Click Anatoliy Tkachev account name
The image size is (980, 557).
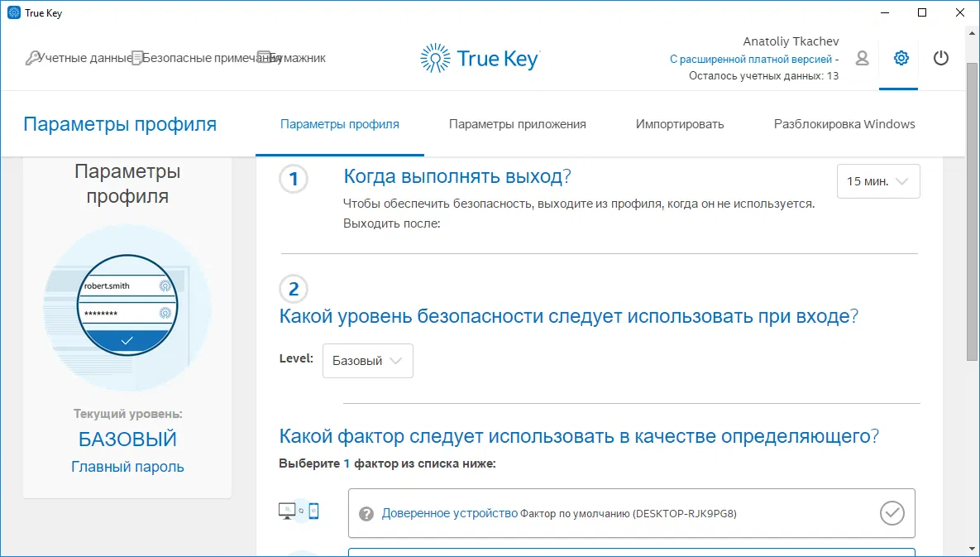click(x=791, y=41)
